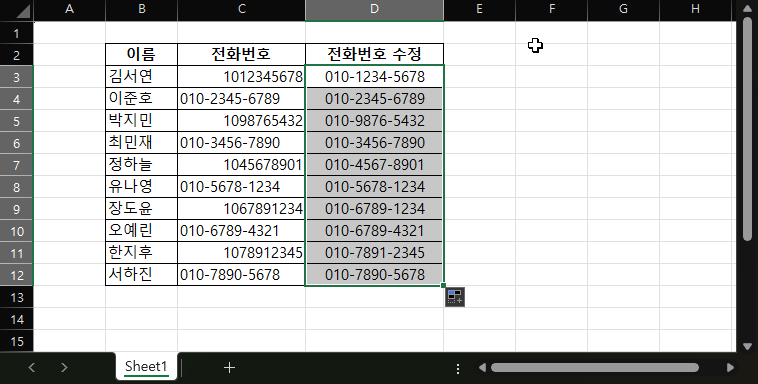Select row 13 header
The height and width of the screenshot is (384, 758).
click(x=17, y=297)
